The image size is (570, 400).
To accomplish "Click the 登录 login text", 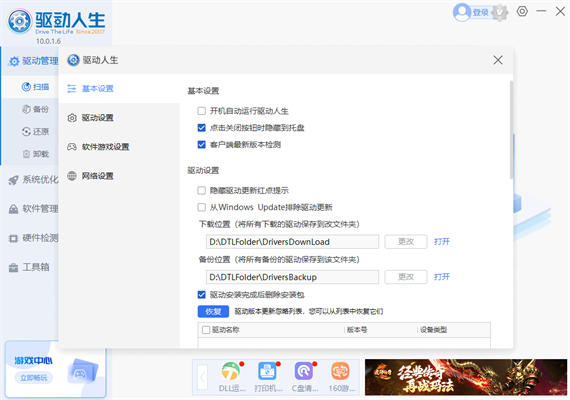I will coord(481,13).
